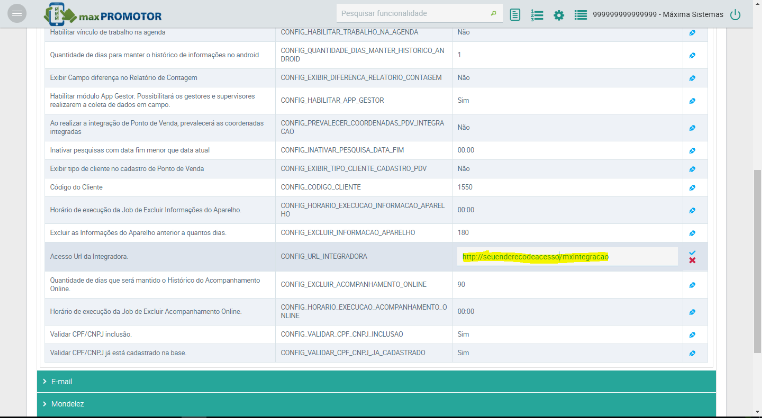Click the search magnifier icon

pos(493,15)
